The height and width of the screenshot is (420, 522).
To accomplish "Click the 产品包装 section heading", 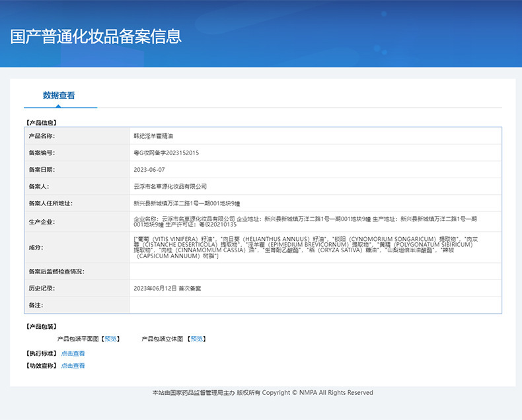I will (41, 326).
